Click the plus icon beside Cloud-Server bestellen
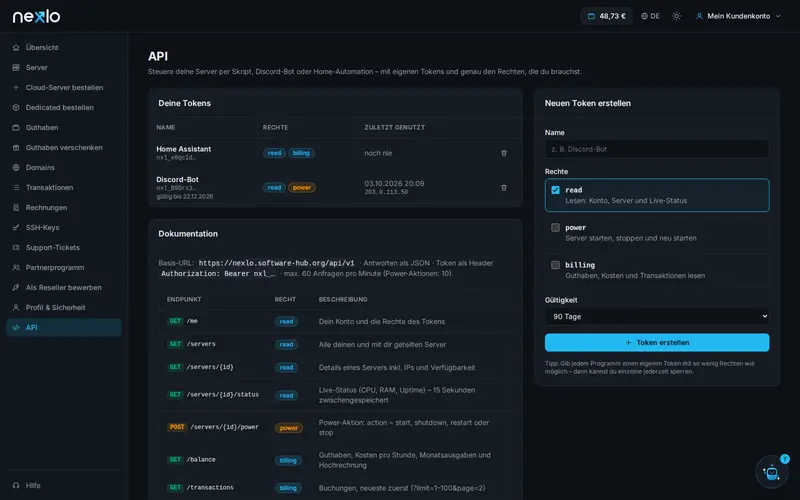The image size is (800, 500). [16, 87]
